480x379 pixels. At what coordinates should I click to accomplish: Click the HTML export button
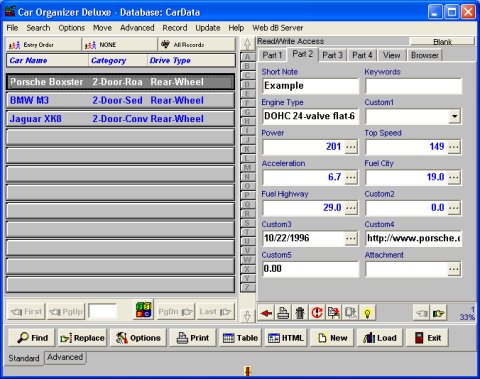pyautogui.click(x=286, y=338)
